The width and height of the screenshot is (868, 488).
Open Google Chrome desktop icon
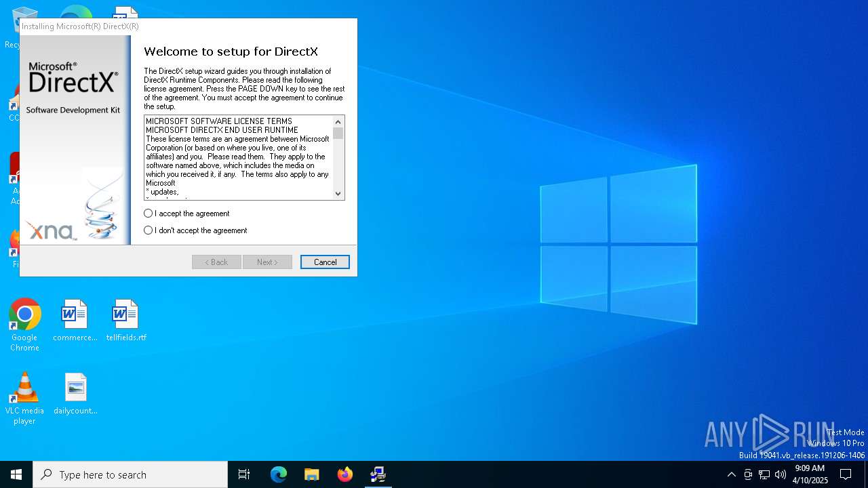point(24,325)
